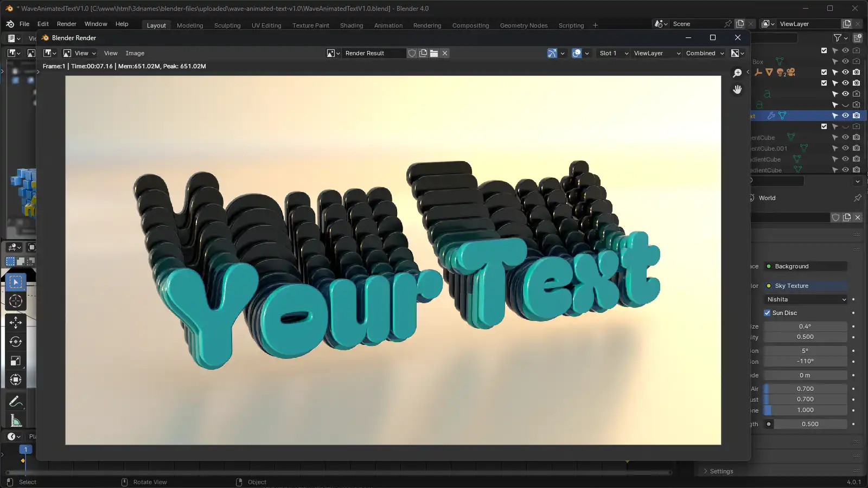Duplicate the world datablock icon
Image resolution: width=868 pixels, height=488 pixels.
click(x=847, y=217)
